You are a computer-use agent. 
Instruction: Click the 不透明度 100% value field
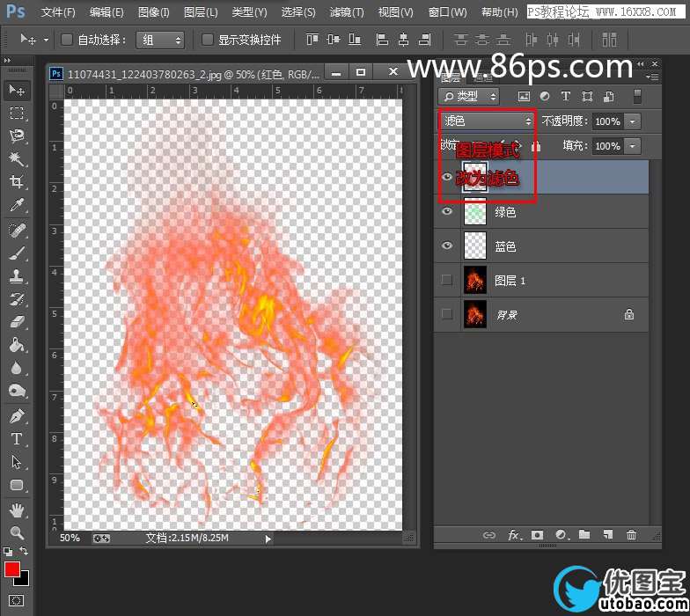(607, 121)
